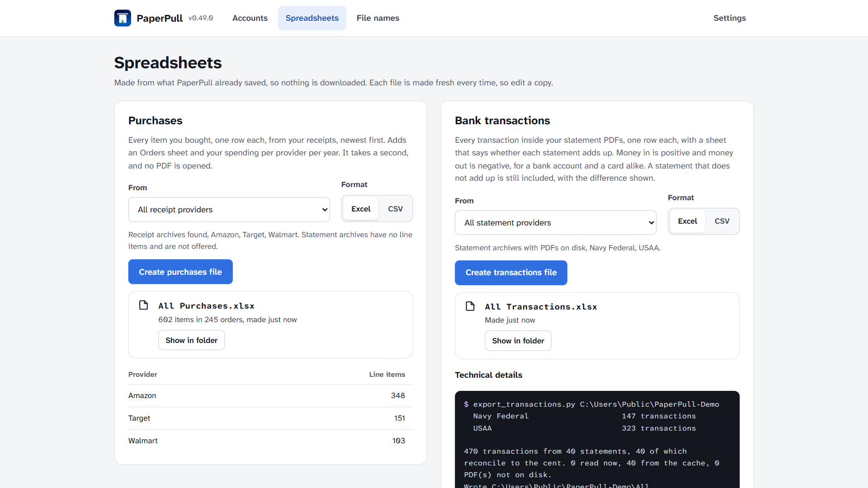Click the 103 line items value

click(399, 441)
